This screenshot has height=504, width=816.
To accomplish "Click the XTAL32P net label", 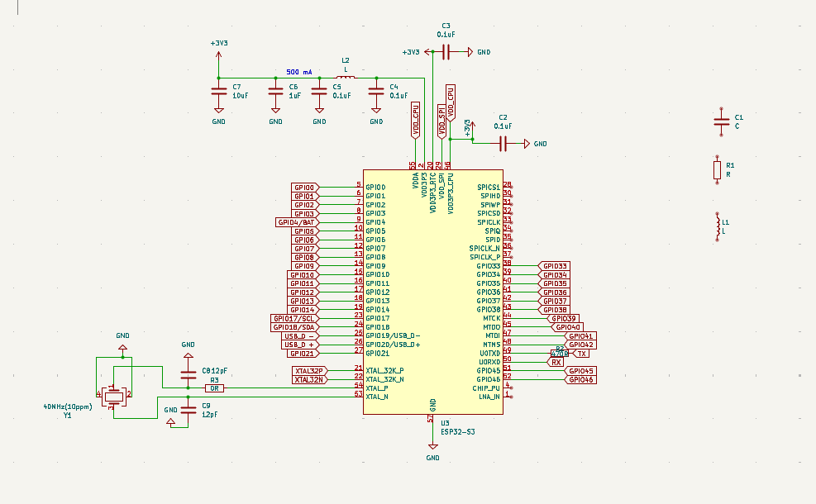I will 310,370.
